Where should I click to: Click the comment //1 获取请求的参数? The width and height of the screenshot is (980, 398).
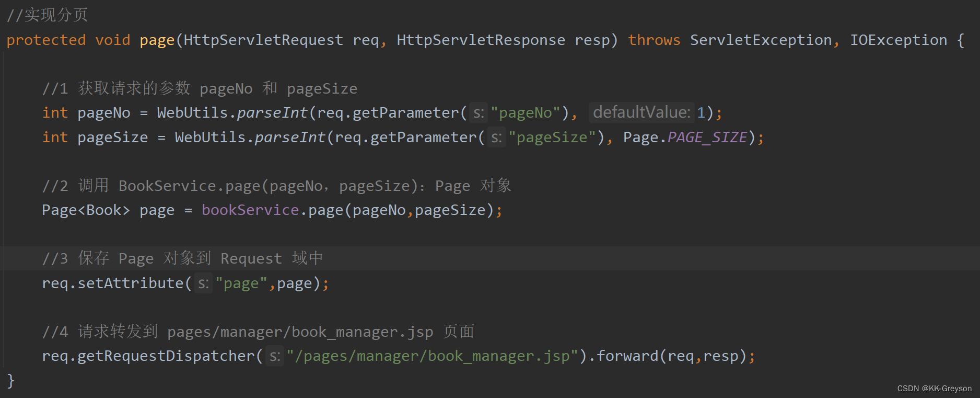pyautogui.click(x=200, y=88)
